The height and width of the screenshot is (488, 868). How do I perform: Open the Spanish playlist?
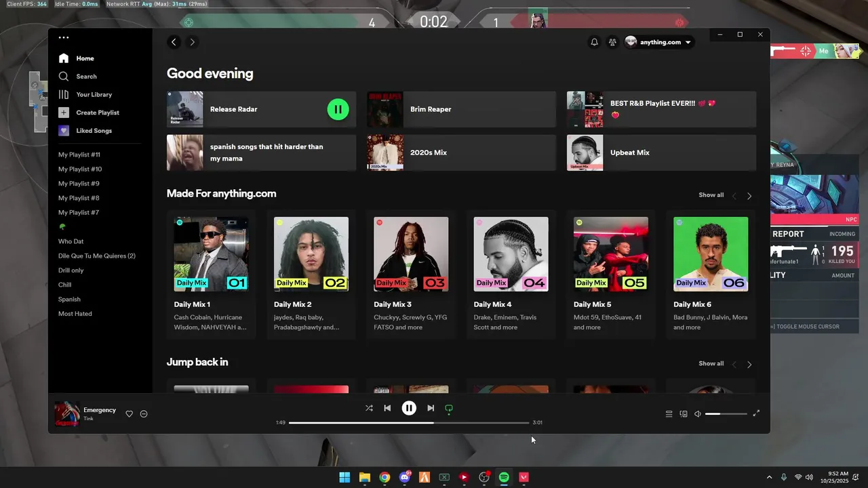pyautogui.click(x=69, y=300)
